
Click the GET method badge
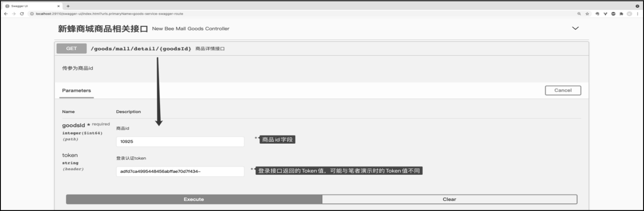71,49
